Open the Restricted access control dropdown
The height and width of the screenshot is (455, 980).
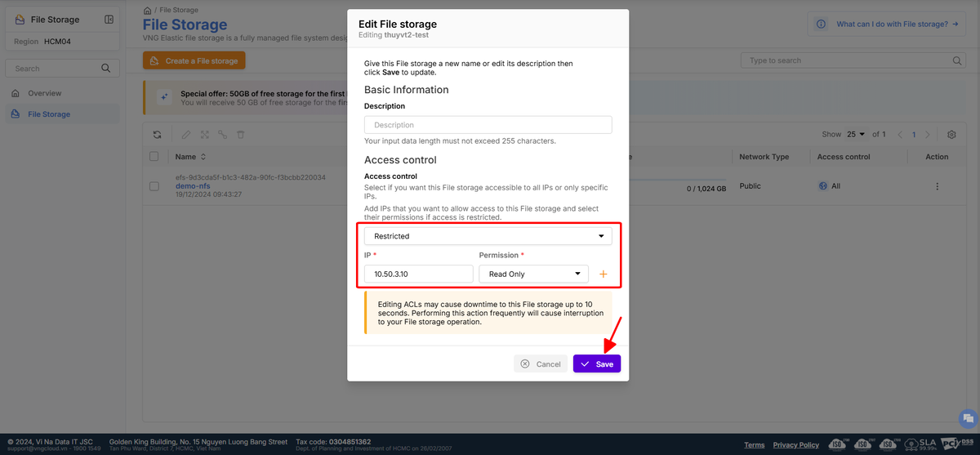pos(488,236)
